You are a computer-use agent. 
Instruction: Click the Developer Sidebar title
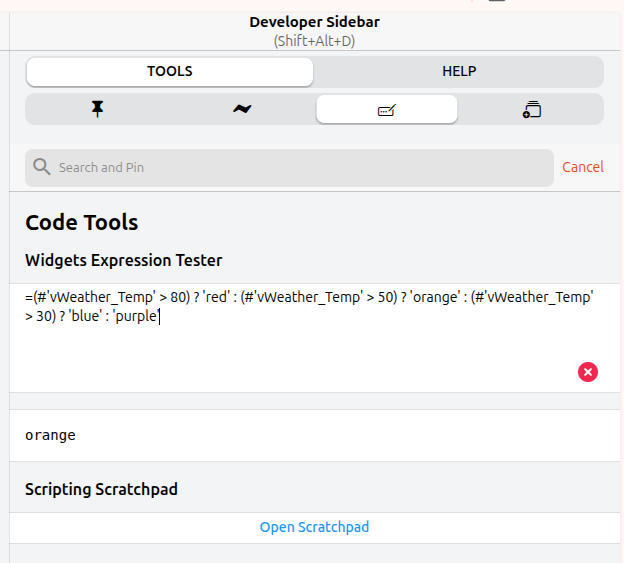pyautogui.click(x=314, y=22)
